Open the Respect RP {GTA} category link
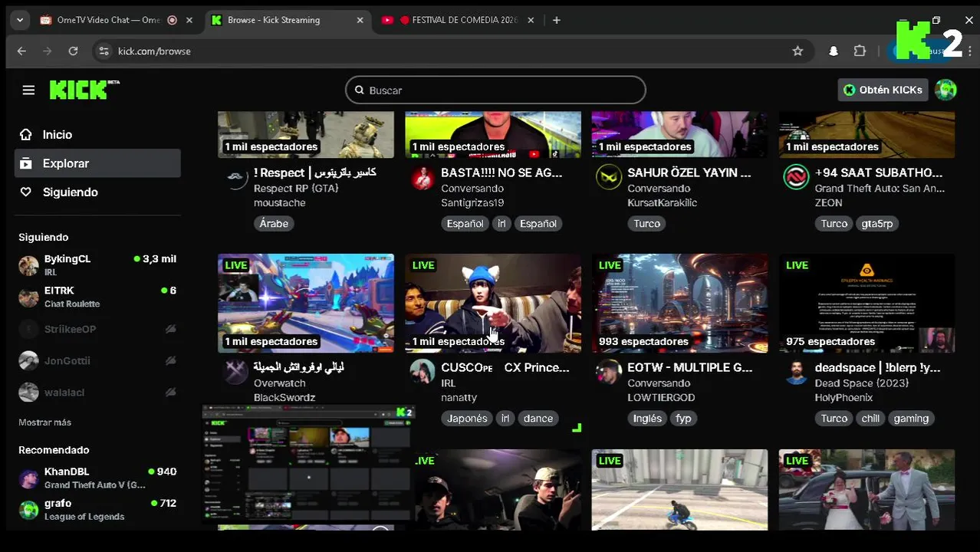 click(296, 188)
